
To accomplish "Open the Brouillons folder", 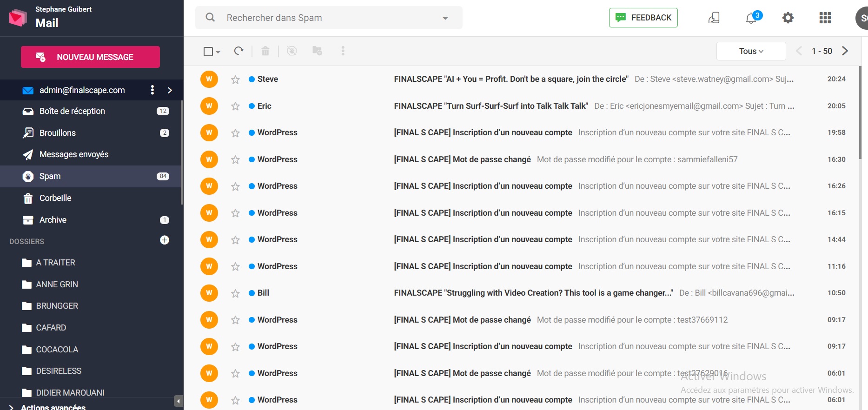I will [91, 132].
